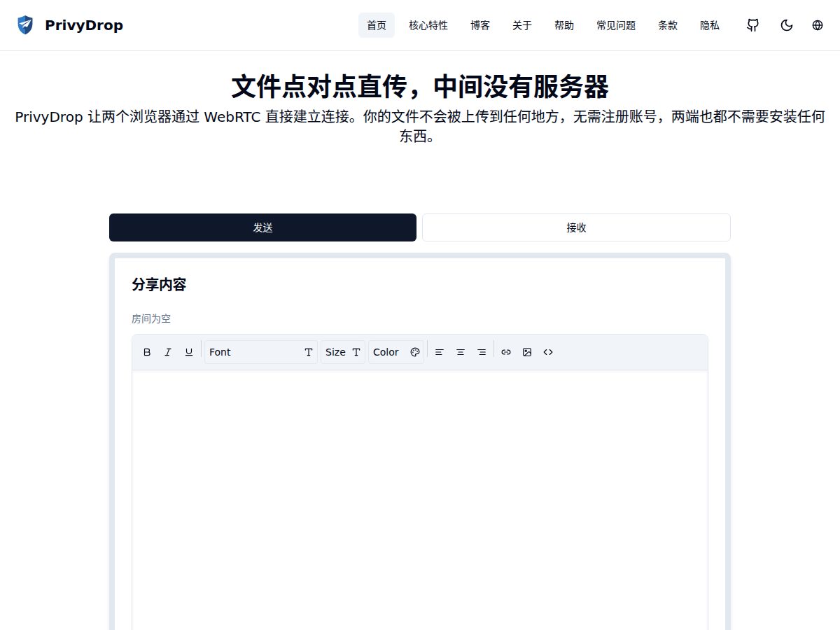Open the Size dropdown
The width and height of the screenshot is (840, 630).
coord(343,352)
